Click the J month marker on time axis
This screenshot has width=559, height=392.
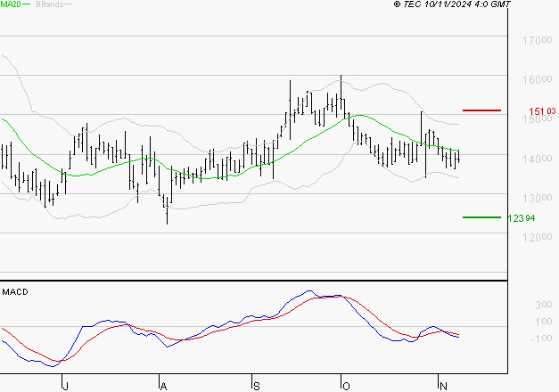click(66, 386)
